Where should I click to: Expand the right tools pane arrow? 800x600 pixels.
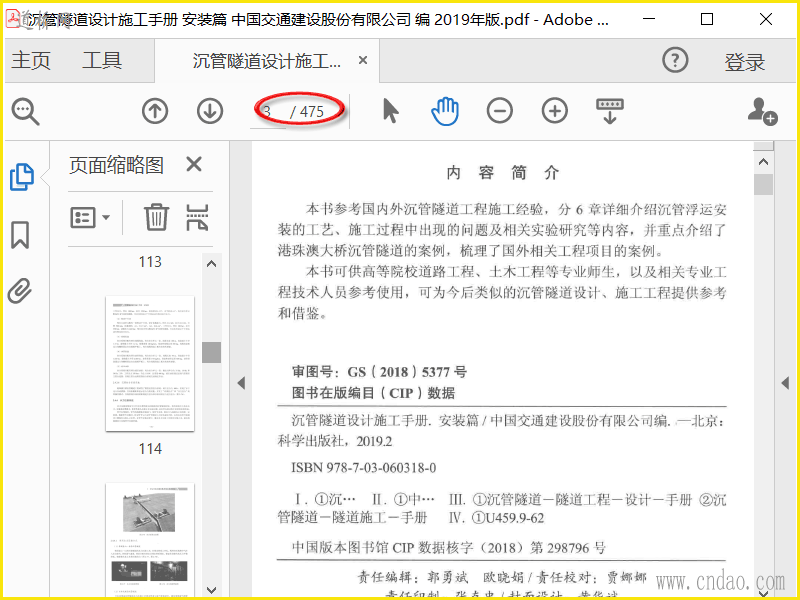pos(785,383)
